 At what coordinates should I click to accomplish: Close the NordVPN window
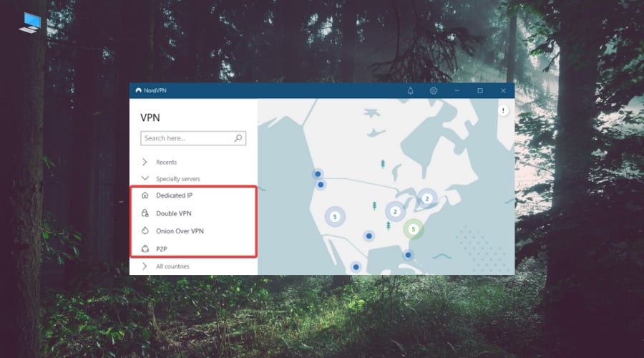[x=503, y=90]
